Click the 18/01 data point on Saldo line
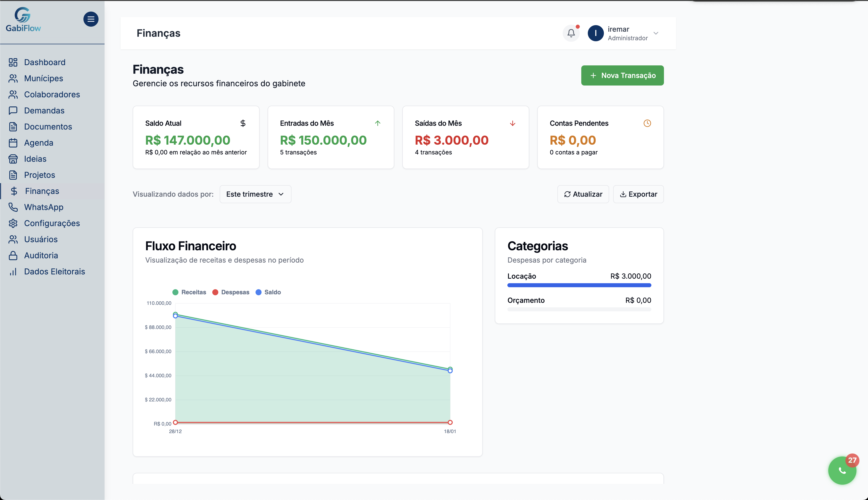 pos(450,371)
